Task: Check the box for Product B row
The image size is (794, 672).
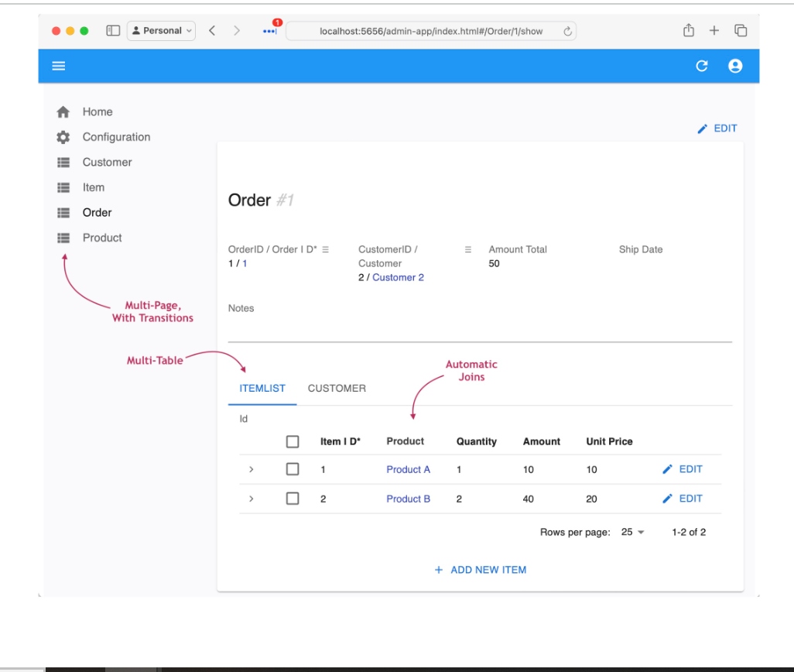Action: 293,499
